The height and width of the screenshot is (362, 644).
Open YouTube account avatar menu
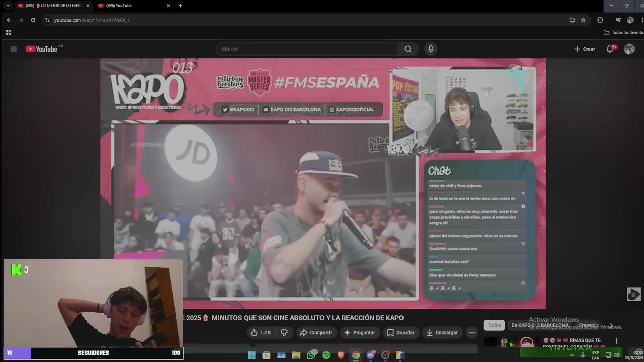tap(629, 49)
